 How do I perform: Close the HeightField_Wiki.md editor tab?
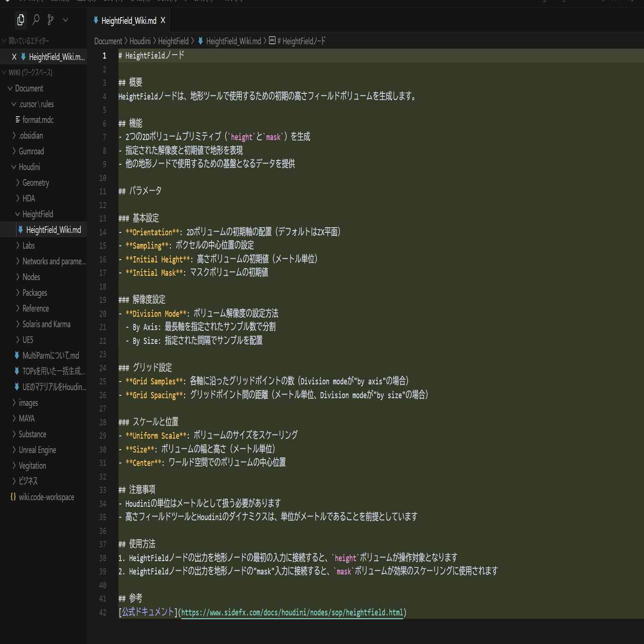pyautogui.click(x=163, y=20)
